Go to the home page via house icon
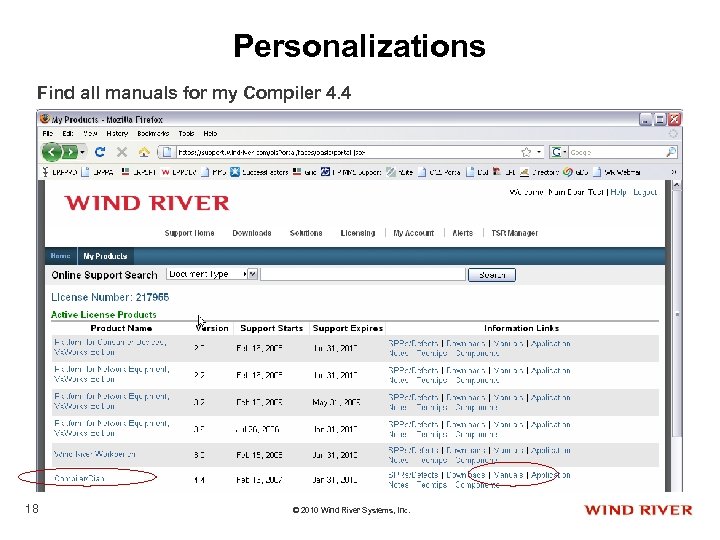720x540 pixels. [144, 152]
